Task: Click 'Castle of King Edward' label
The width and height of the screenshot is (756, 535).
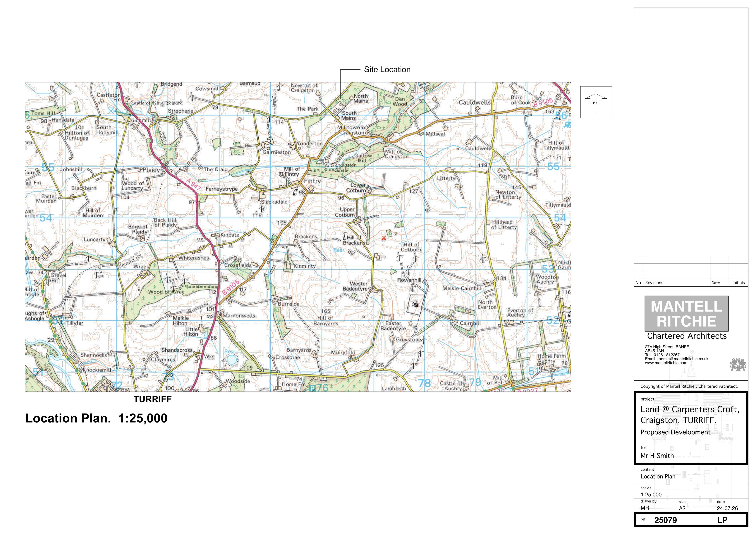Action: [x=156, y=103]
